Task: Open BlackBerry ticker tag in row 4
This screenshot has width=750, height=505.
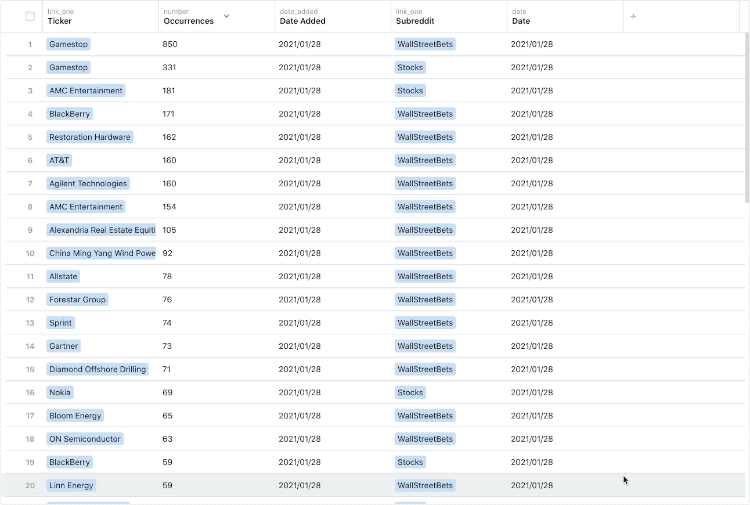Action: click(x=69, y=114)
